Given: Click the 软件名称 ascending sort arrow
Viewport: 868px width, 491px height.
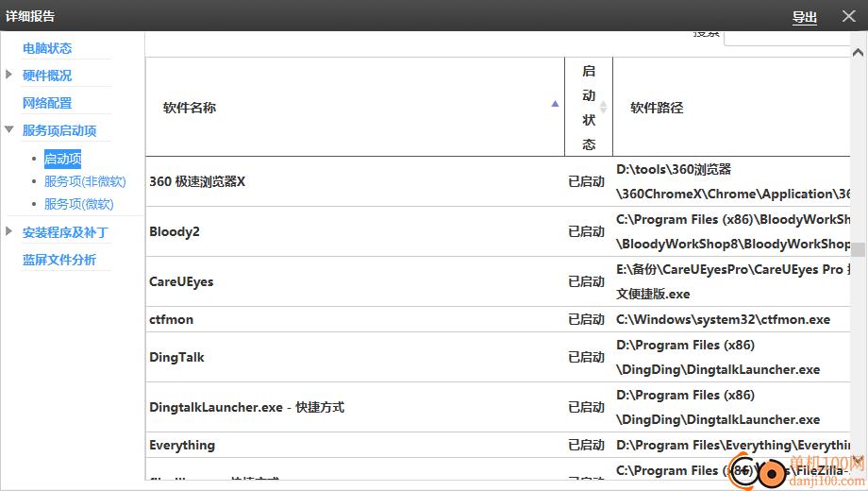Looking at the screenshot, I should [x=555, y=104].
